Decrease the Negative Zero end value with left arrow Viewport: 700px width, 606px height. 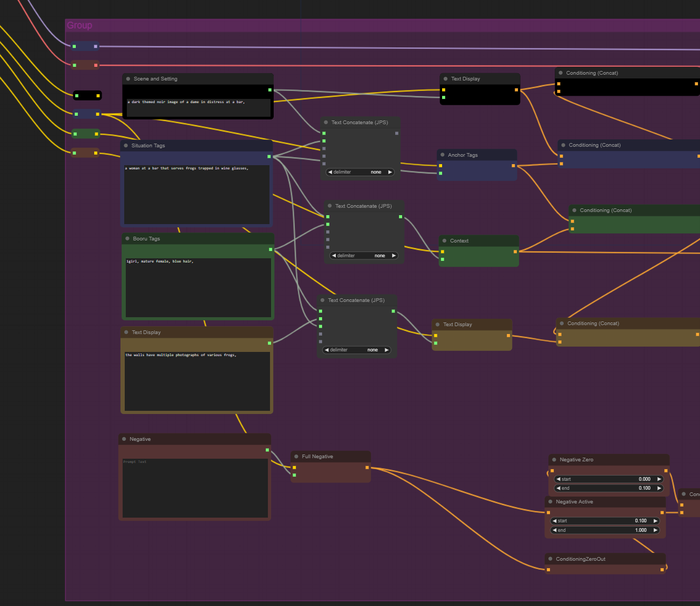(558, 488)
